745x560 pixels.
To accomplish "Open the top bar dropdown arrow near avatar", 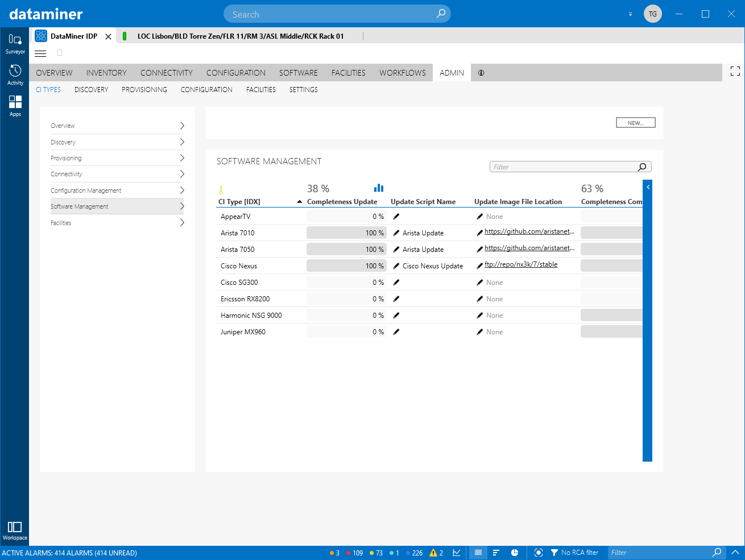I will pyautogui.click(x=630, y=14).
